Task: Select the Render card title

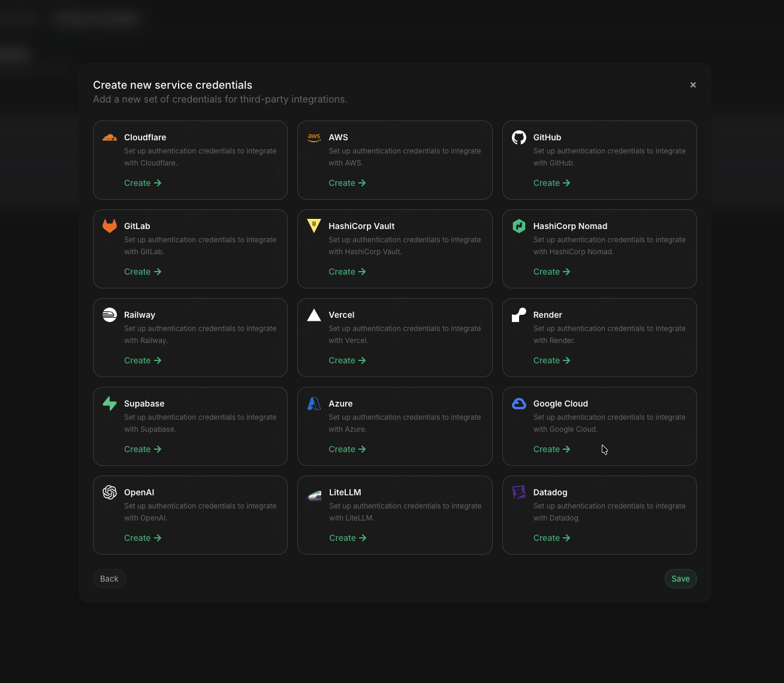Action: (x=548, y=315)
